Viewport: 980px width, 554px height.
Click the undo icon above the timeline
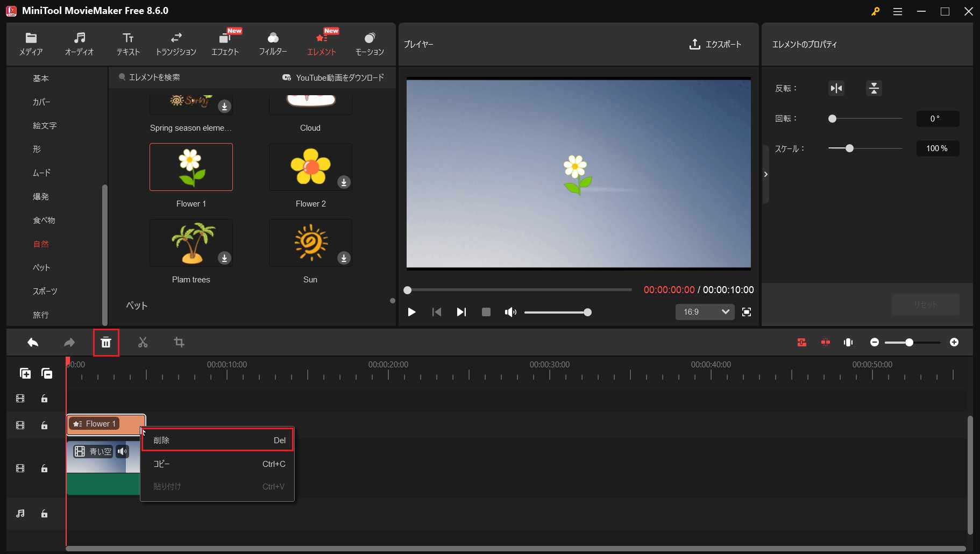point(33,343)
